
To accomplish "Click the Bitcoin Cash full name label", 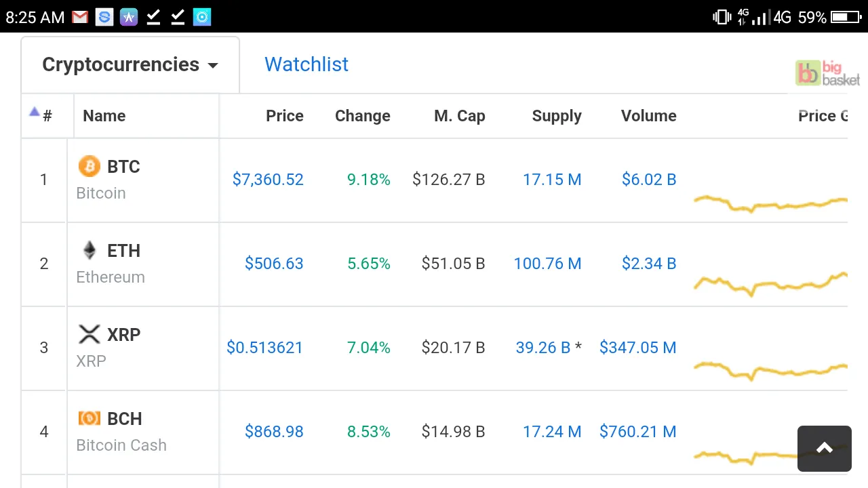I will click(x=121, y=445).
